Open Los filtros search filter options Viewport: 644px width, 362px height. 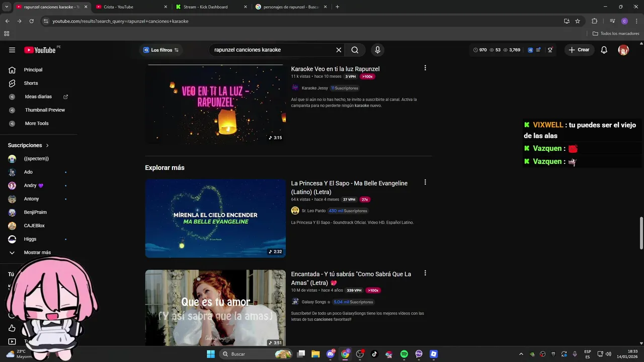point(161,50)
